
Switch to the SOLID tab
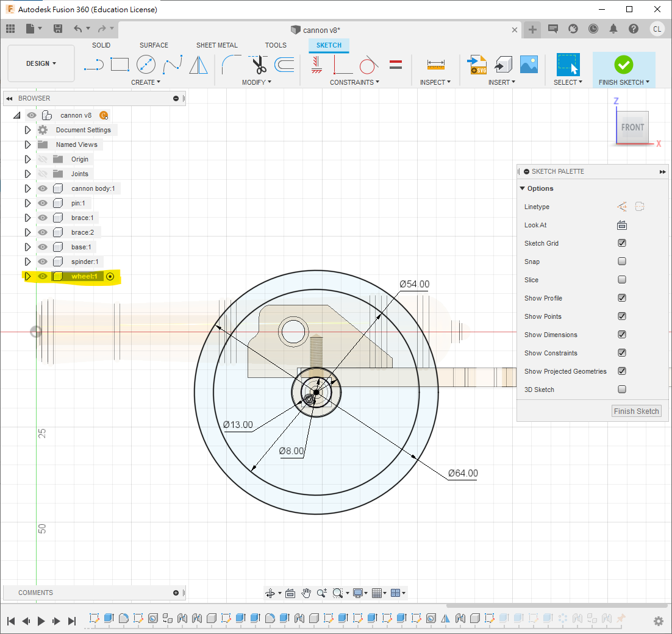click(x=101, y=45)
